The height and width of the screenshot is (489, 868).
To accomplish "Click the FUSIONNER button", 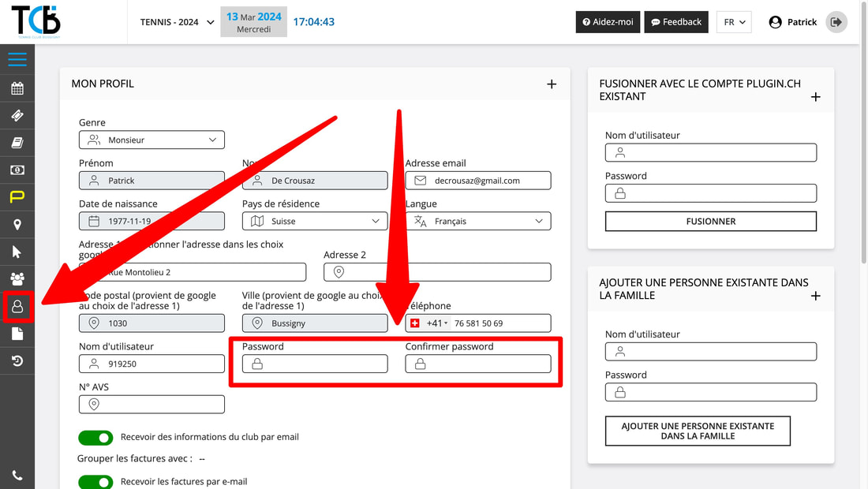I will tap(710, 222).
